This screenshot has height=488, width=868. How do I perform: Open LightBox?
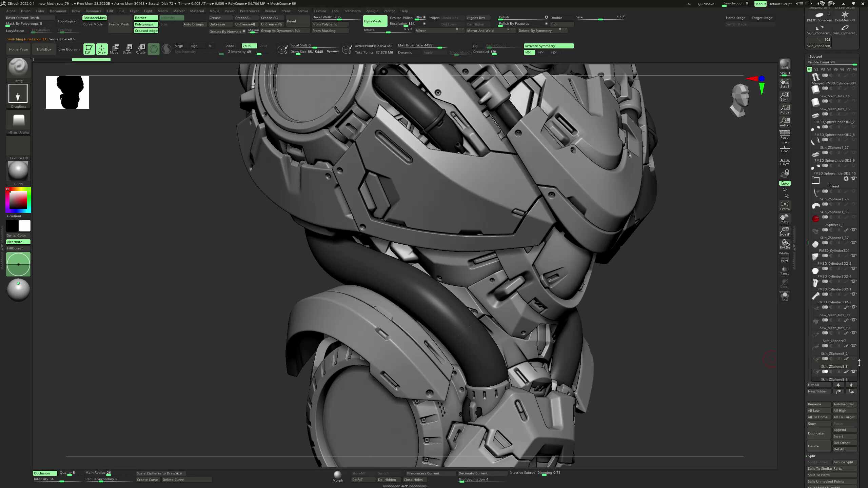point(44,49)
